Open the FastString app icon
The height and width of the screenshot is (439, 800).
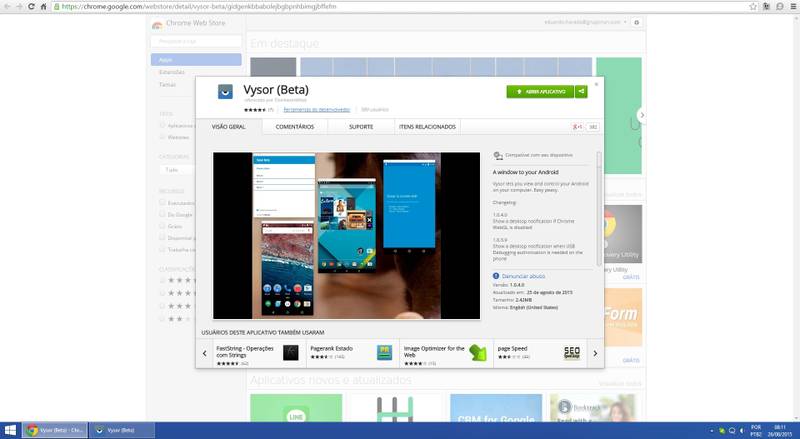click(291, 353)
